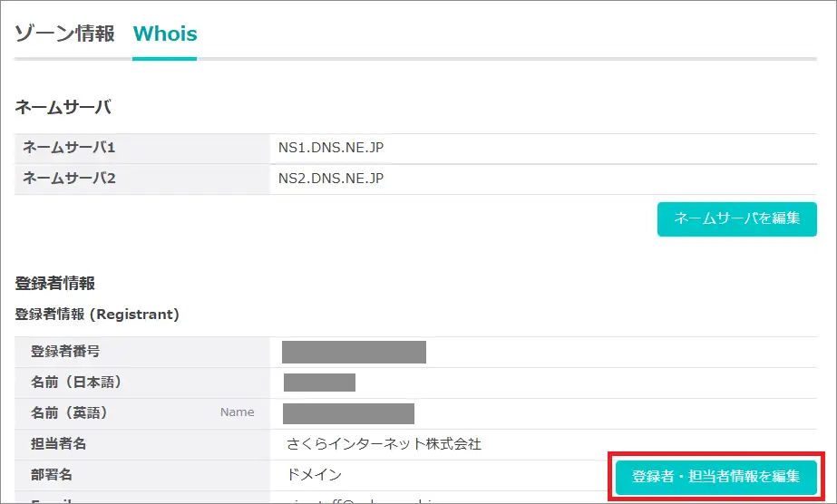Select the 部署名 row label
Viewport: 837px width, 504px height.
[x=53, y=475]
